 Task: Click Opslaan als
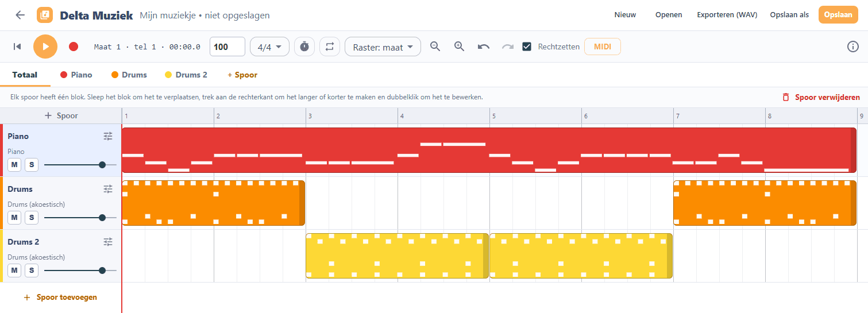(x=789, y=15)
